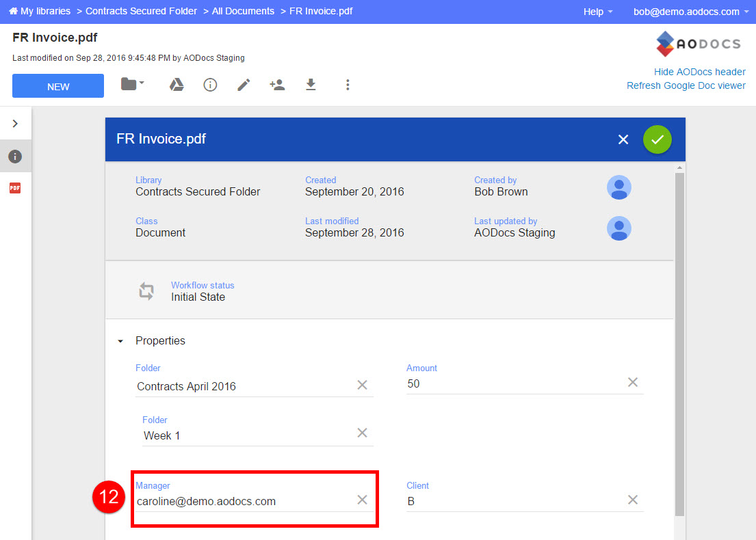
Task: Click the AODocs logo
Action: tap(699, 44)
